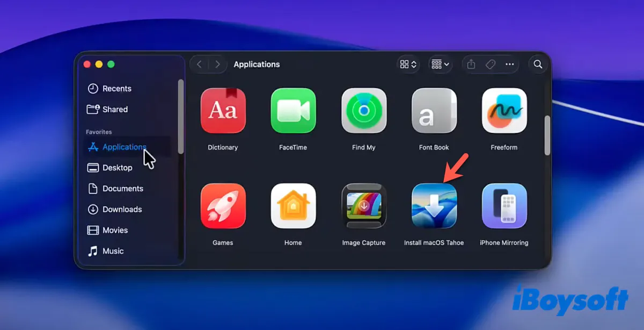Open Movies in the sidebar
644x330 pixels.
128,230
